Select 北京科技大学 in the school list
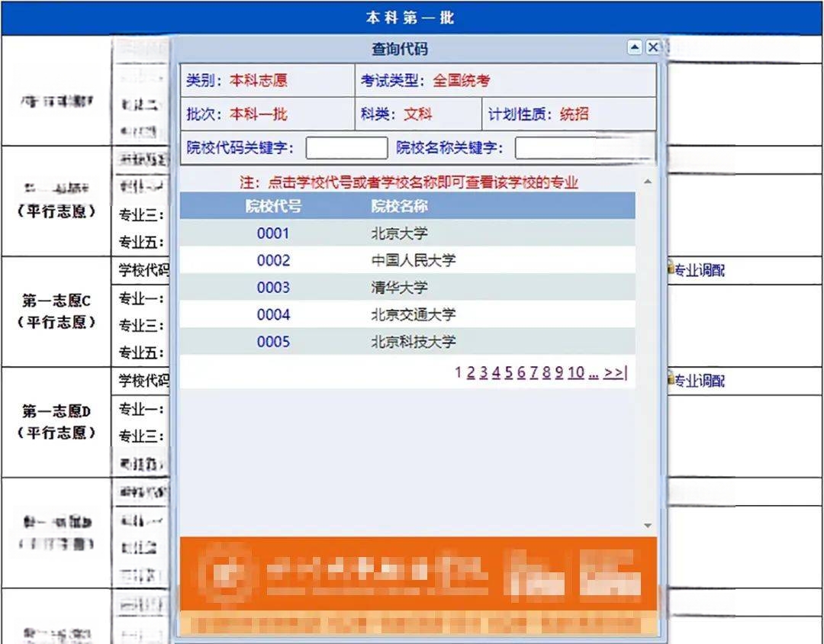824x644 pixels. (414, 342)
